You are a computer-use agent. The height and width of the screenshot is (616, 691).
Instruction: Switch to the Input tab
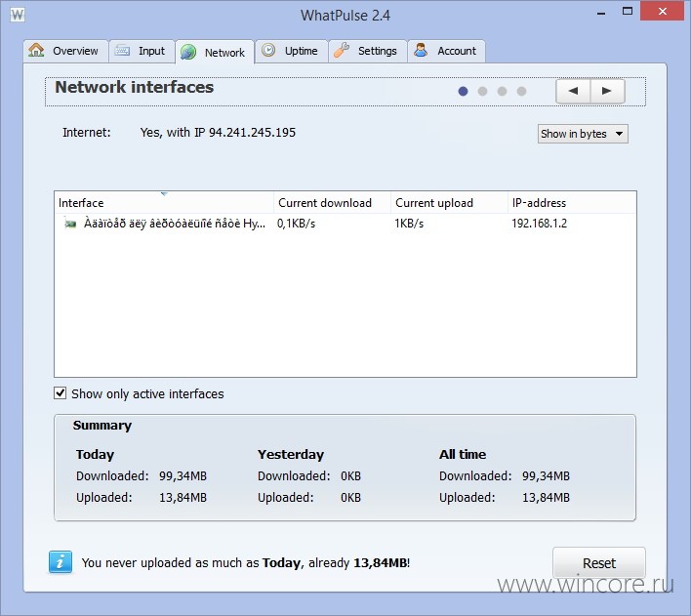pos(142,51)
